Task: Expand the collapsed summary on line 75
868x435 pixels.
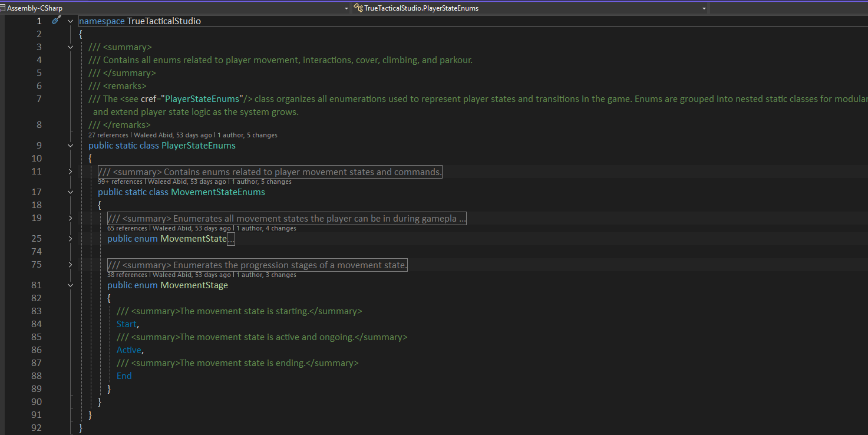Action: pyautogui.click(x=71, y=265)
